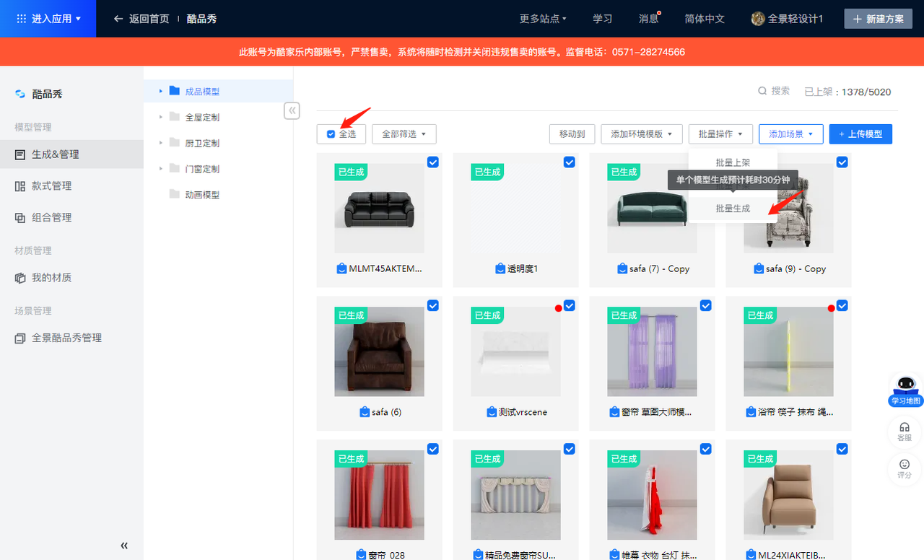924x560 pixels.
Task: Uncheck the black leather sofa model checkbox
Action: point(432,162)
